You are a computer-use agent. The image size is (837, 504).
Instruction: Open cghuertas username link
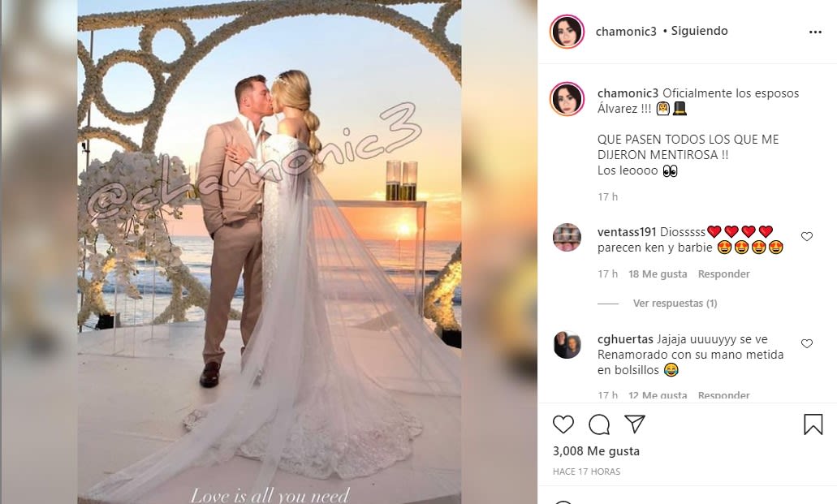pos(625,339)
